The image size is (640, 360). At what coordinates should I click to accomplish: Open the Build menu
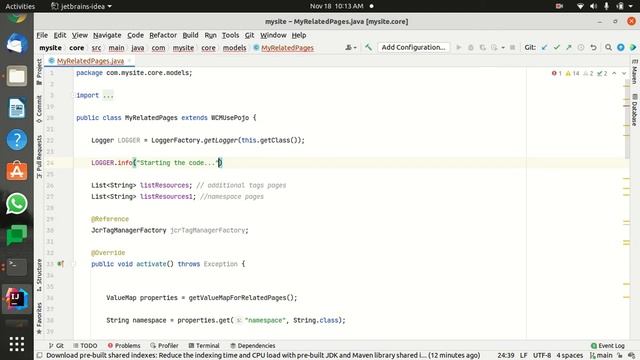point(190,35)
